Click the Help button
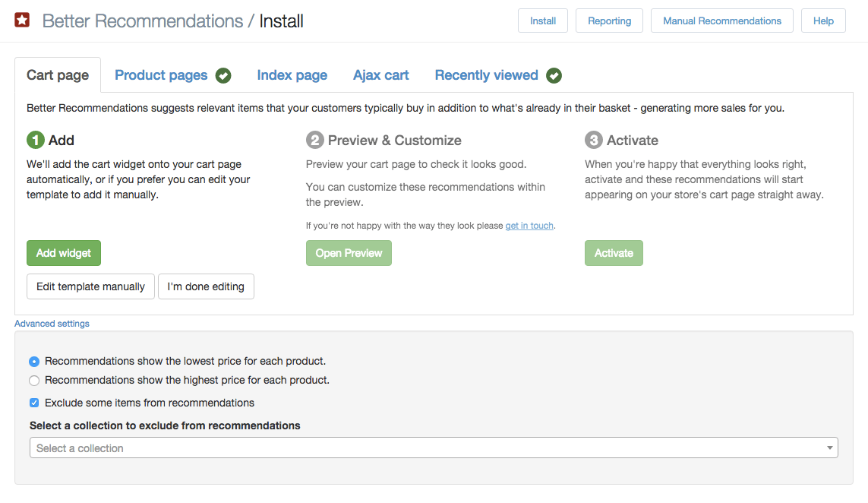The image size is (868, 503). point(823,21)
